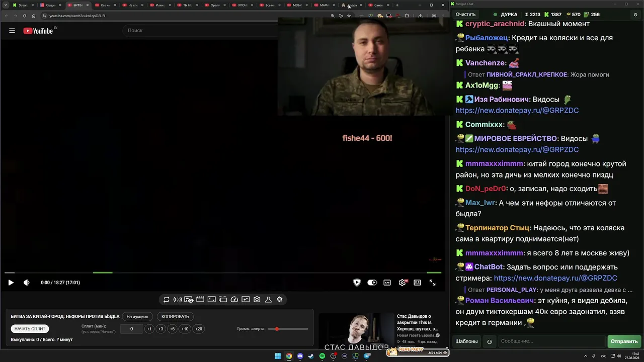Enter fullscreen in the video player
The height and width of the screenshot is (362, 644).
(432, 283)
